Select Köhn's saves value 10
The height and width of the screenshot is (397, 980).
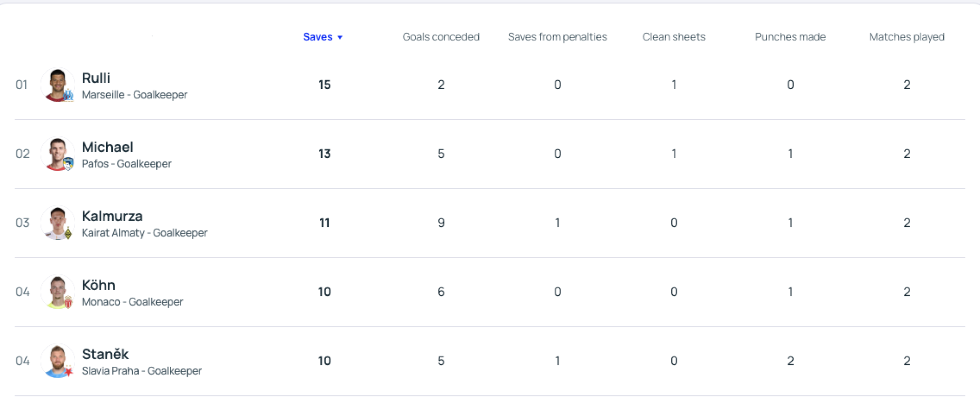pos(325,292)
